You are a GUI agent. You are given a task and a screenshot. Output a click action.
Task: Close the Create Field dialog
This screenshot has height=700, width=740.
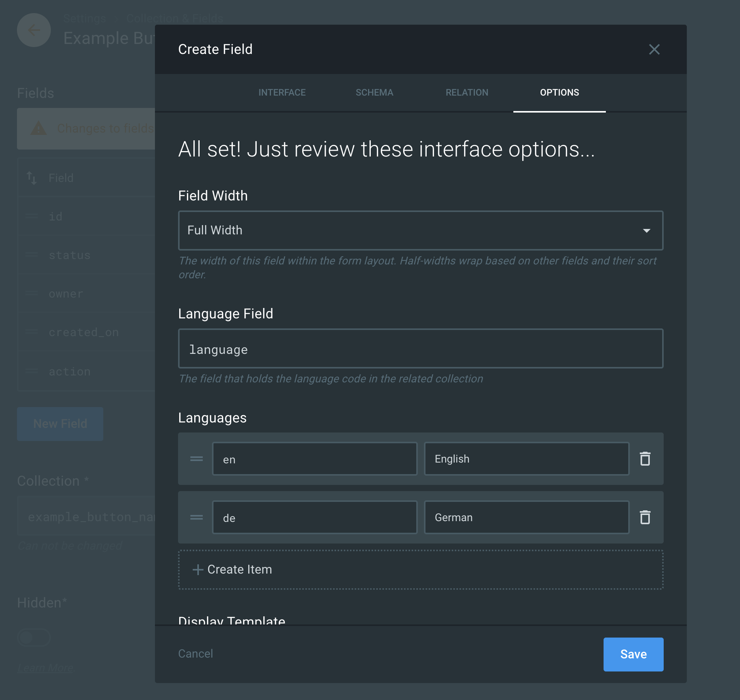[x=654, y=49]
